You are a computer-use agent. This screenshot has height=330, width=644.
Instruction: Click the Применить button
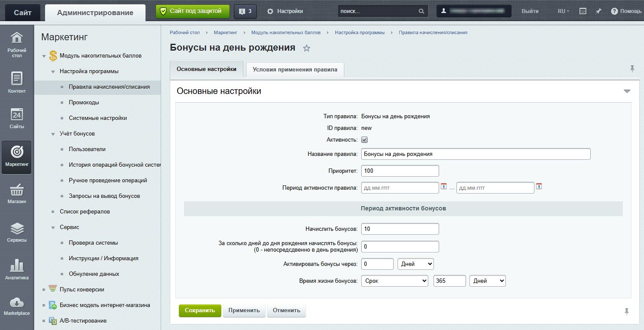244,311
